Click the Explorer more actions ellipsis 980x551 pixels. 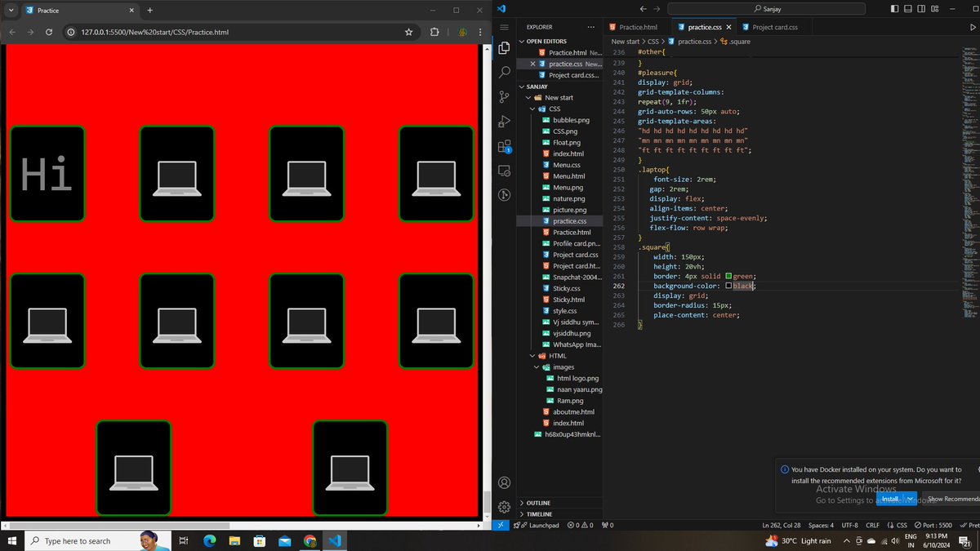591,27
